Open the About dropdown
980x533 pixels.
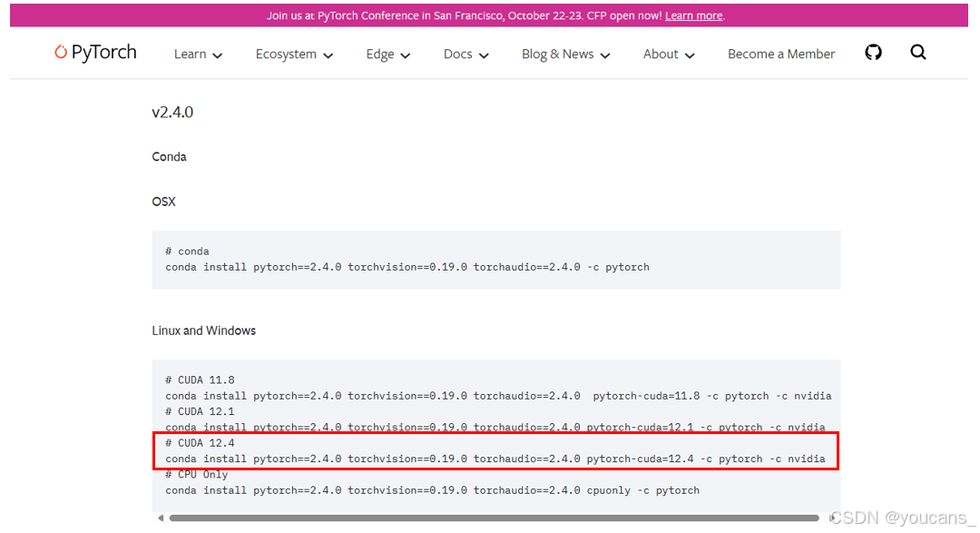[668, 54]
